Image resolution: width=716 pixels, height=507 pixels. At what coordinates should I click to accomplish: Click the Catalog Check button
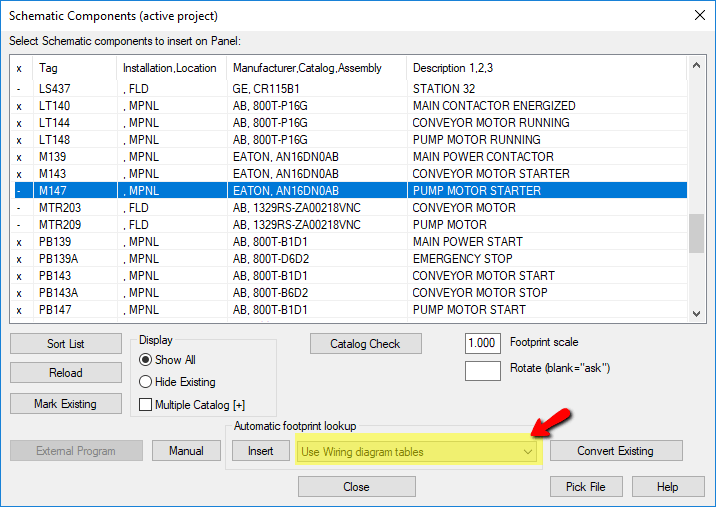click(x=366, y=343)
